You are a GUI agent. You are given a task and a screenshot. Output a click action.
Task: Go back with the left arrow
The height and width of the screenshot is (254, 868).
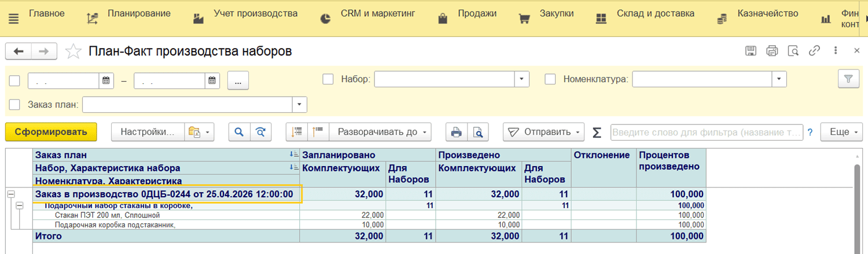[x=19, y=51]
